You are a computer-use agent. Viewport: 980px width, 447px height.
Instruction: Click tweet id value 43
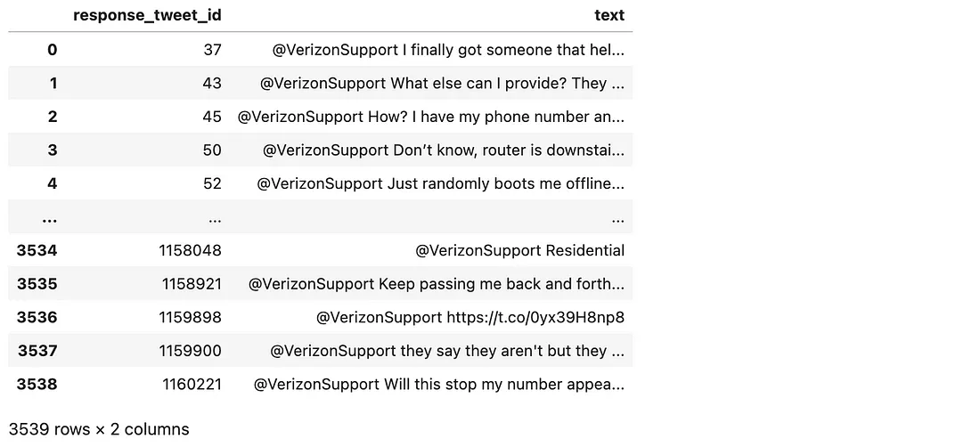point(212,83)
